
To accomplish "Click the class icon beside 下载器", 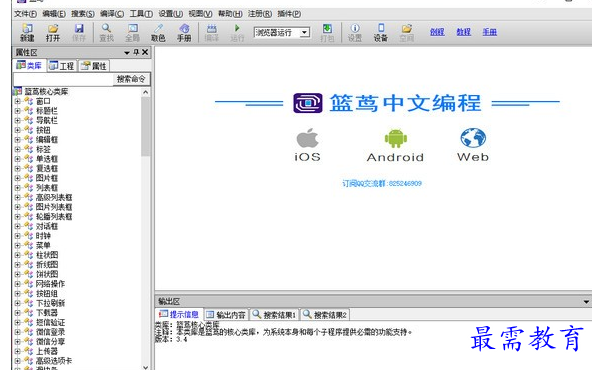I will click(29, 313).
